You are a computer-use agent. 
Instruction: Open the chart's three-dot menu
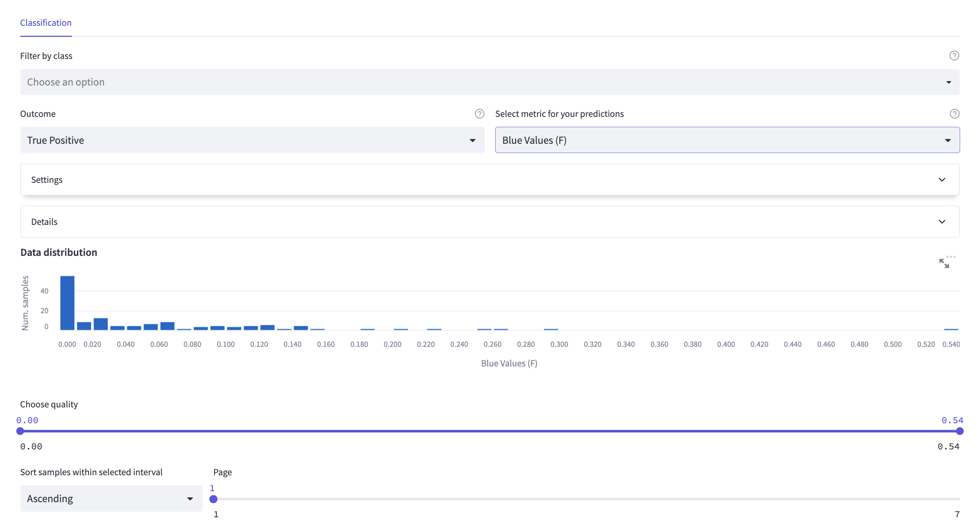click(x=951, y=257)
